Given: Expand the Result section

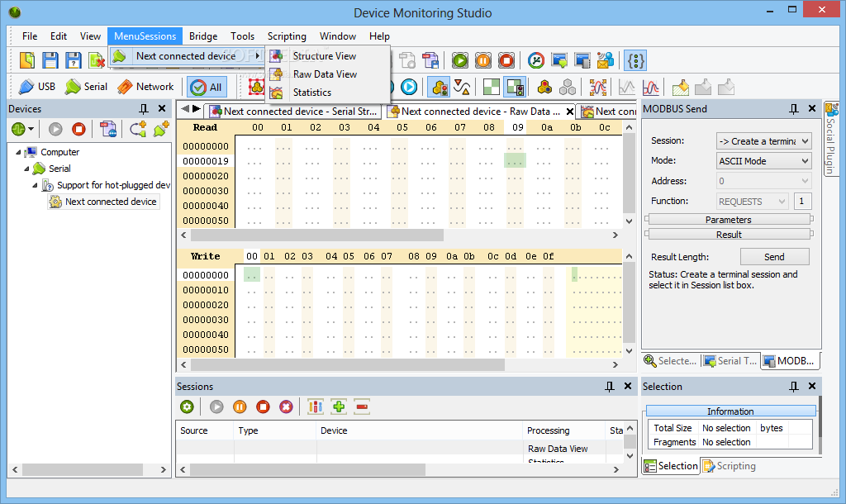Looking at the screenshot, I should [x=729, y=235].
